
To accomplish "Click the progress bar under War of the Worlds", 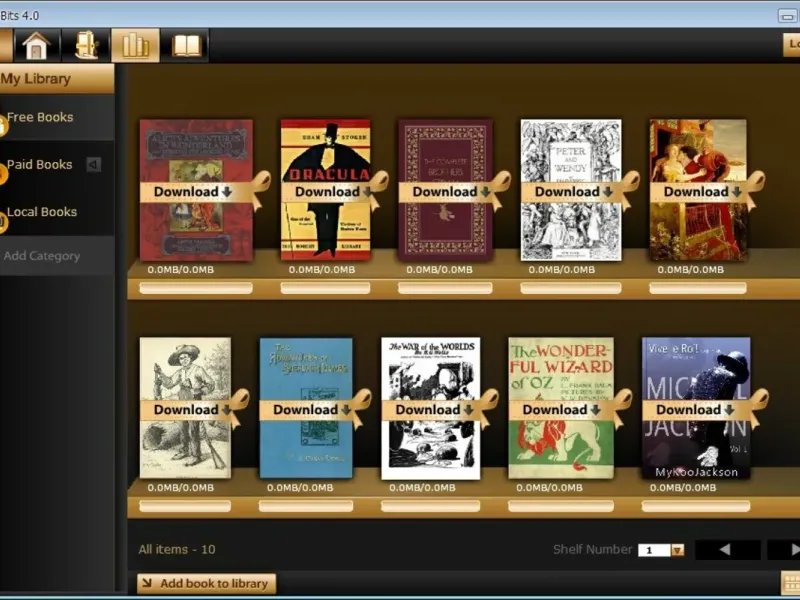I will point(431,506).
